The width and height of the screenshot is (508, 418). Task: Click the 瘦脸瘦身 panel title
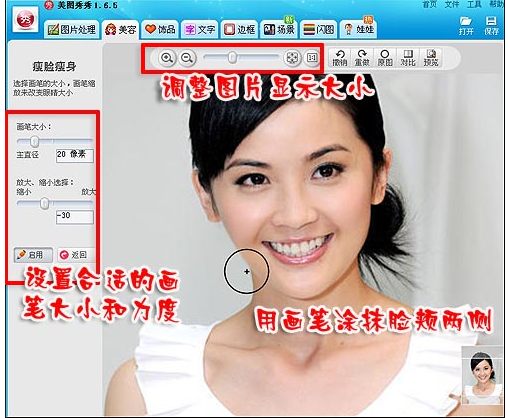tap(54, 67)
